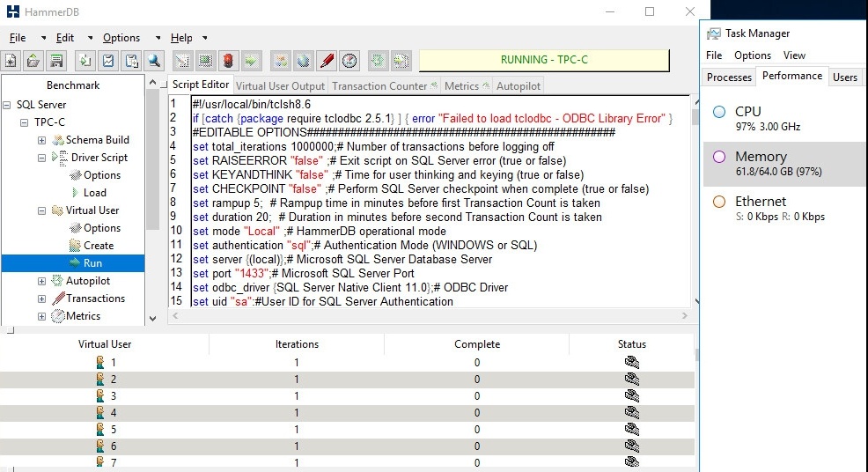Collapse the Virtual User tree node
868x472 pixels.
(x=42, y=210)
